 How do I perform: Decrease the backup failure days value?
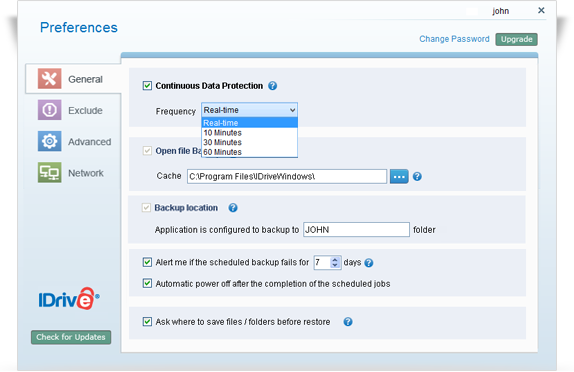click(335, 265)
